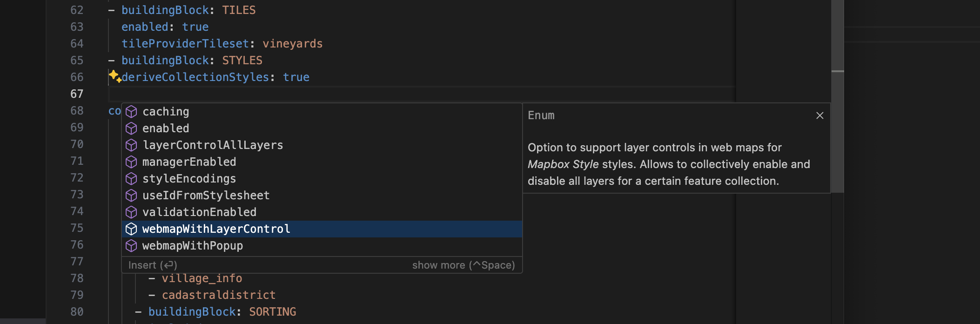980x324 pixels.
Task: Click the cube icon beside caching suggestion
Action: click(x=131, y=112)
